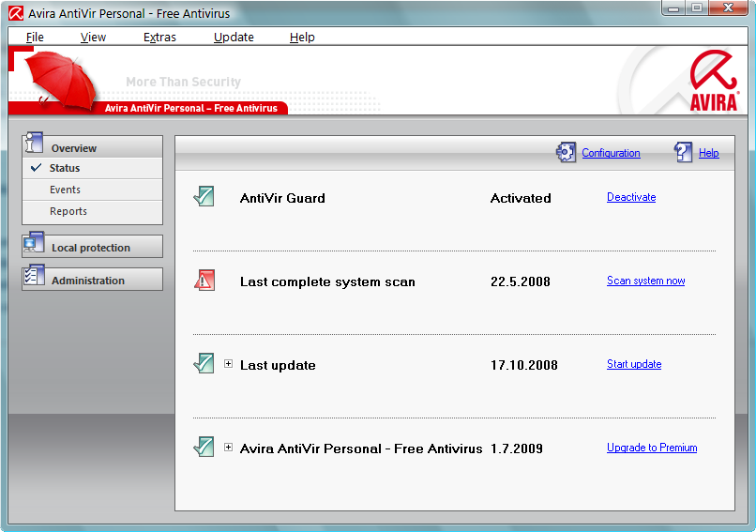Select Reports in the Overview list

click(x=92, y=211)
